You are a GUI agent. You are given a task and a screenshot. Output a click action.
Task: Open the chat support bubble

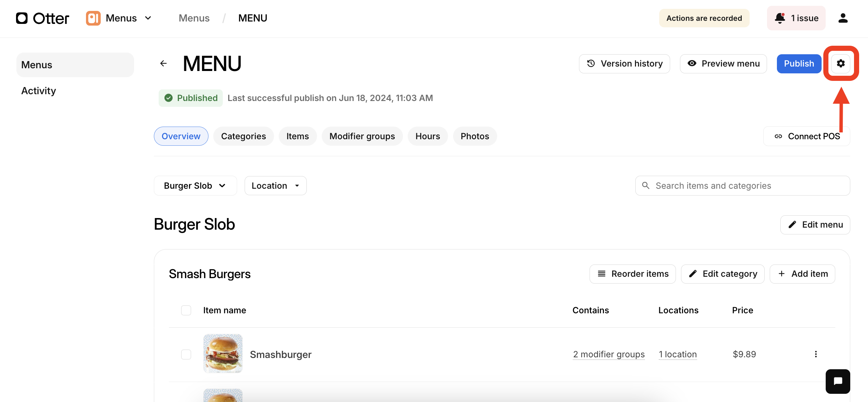coord(838,381)
